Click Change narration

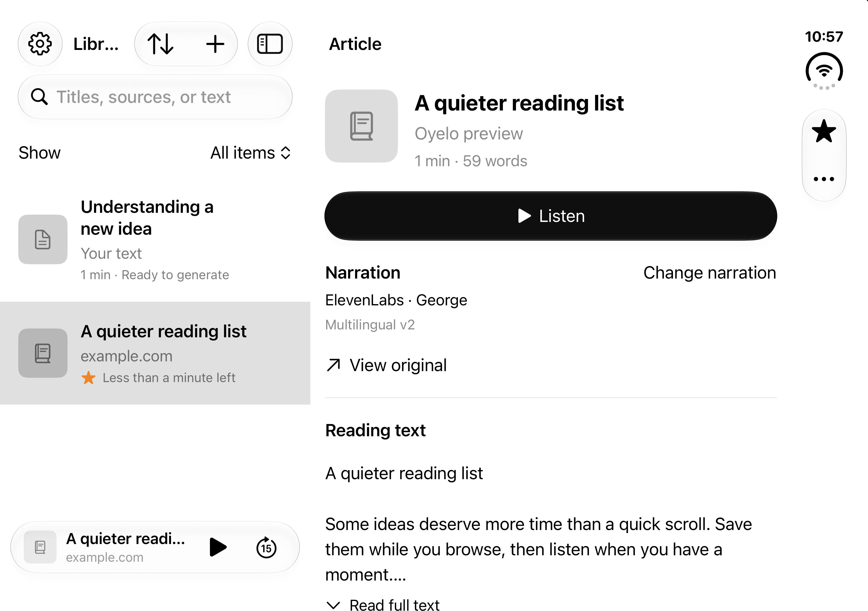pos(709,273)
